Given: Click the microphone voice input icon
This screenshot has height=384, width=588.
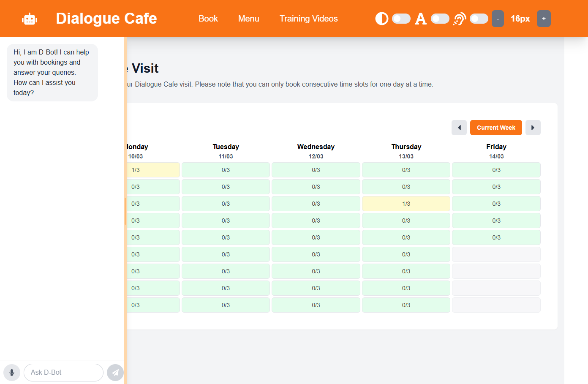Looking at the screenshot, I should pos(12,373).
